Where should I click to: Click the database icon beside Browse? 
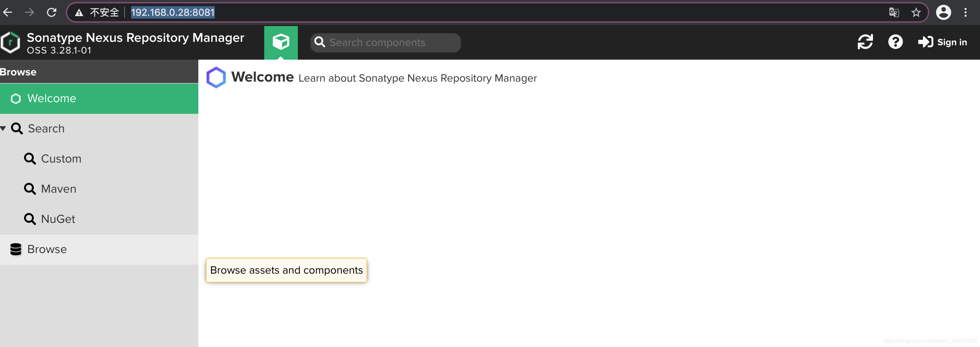pos(15,249)
